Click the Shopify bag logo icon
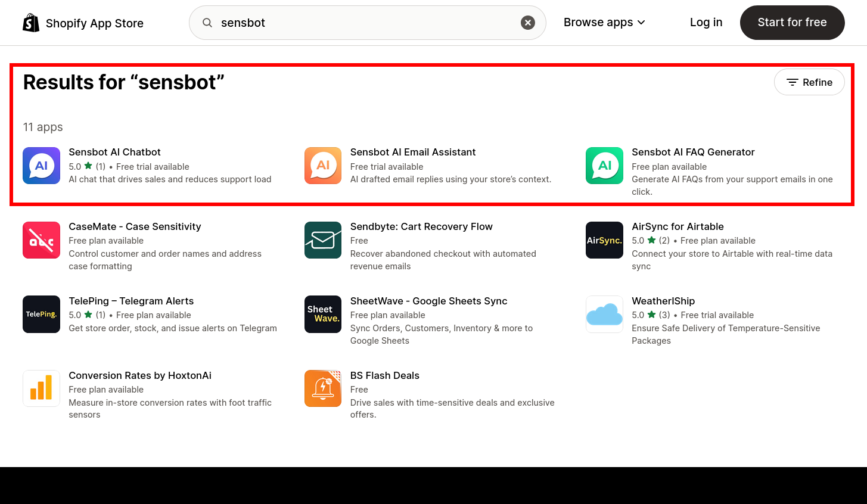The height and width of the screenshot is (504, 867). tap(31, 23)
